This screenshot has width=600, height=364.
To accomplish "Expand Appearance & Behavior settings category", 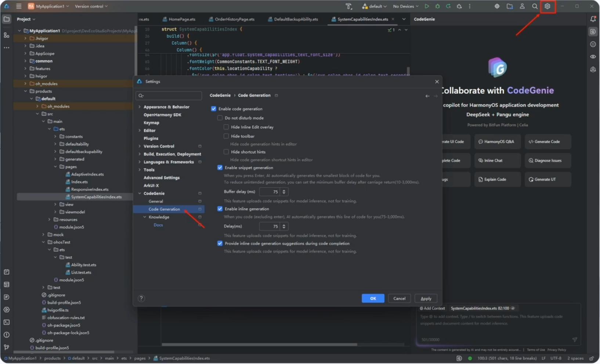I will pyautogui.click(x=140, y=107).
